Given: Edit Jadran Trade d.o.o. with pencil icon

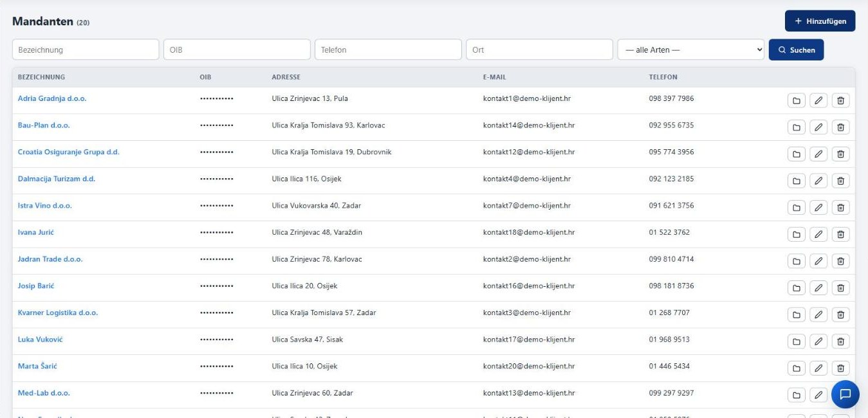Looking at the screenshot, I should click(x=818, y=262).
